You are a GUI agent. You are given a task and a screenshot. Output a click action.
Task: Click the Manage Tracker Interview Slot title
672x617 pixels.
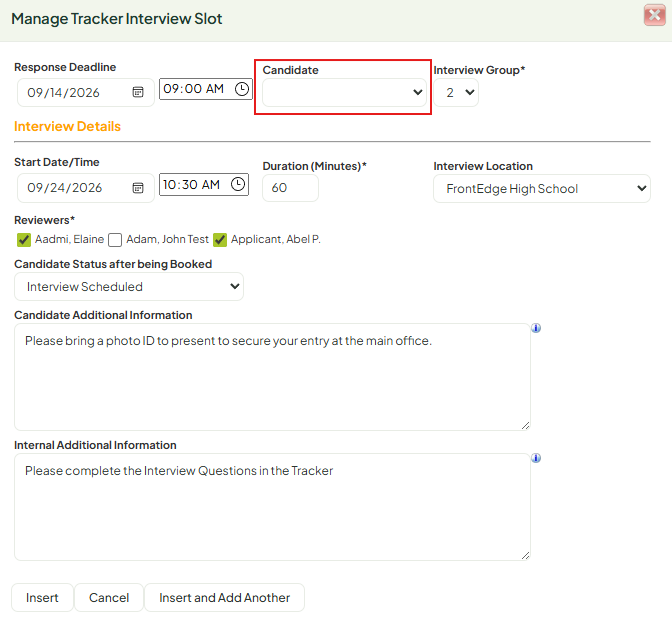coord(117,19)
